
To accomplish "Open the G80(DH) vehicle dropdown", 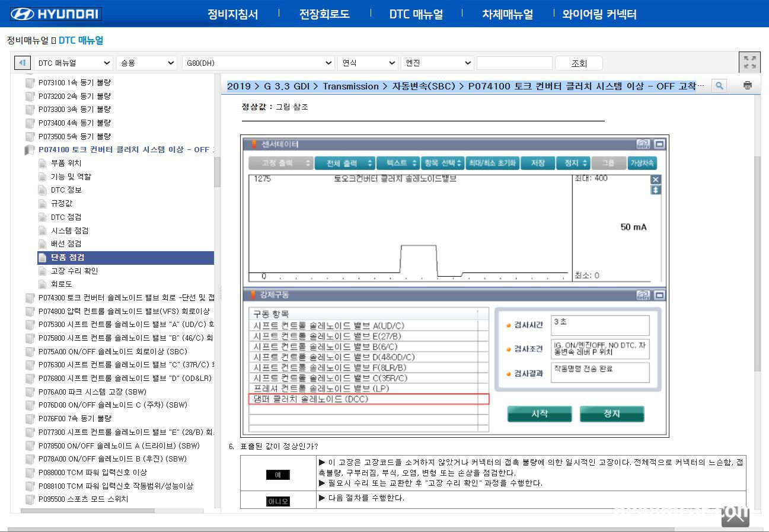I will tap(258, 62).
